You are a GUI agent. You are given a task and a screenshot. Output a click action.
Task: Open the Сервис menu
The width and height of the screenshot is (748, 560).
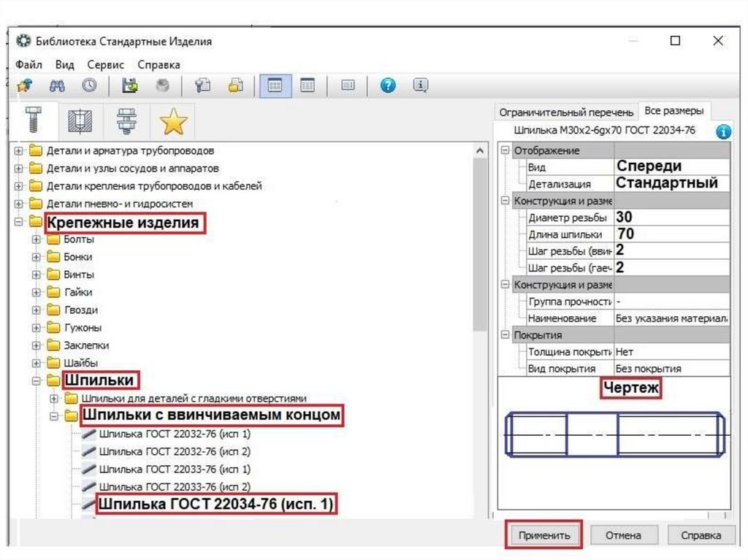(x=105, y=64)
